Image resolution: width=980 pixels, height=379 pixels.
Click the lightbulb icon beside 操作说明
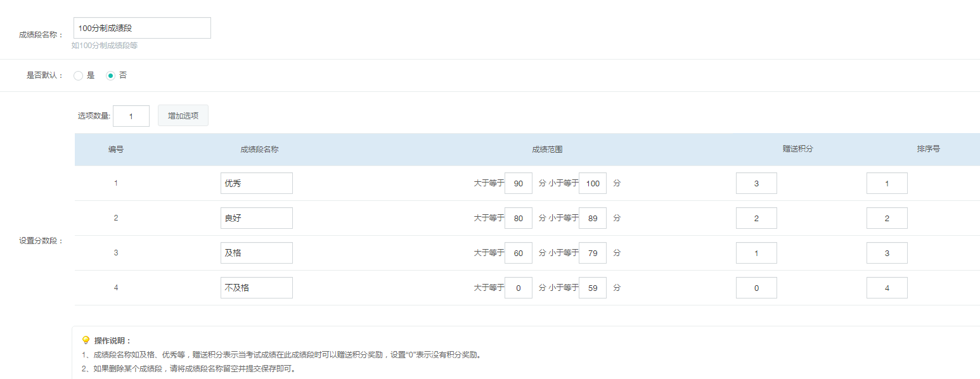tap(86, 340)
